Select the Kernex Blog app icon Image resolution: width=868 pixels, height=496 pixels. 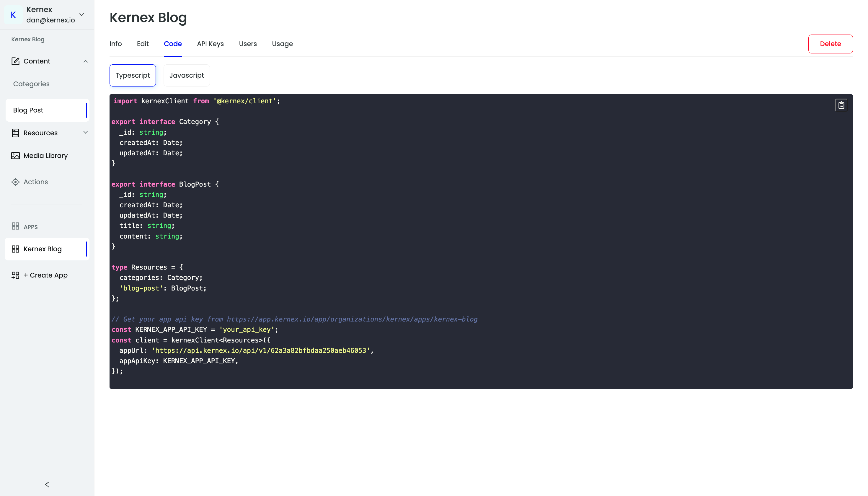[15, 249]
